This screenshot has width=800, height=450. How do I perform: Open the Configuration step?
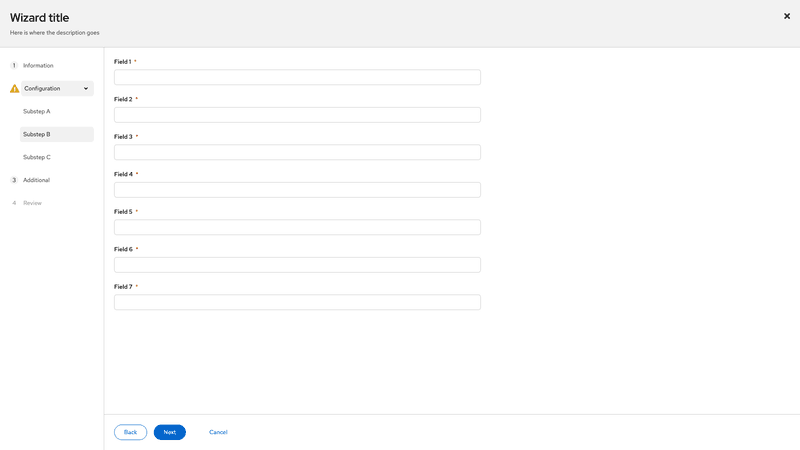[43, 89]
